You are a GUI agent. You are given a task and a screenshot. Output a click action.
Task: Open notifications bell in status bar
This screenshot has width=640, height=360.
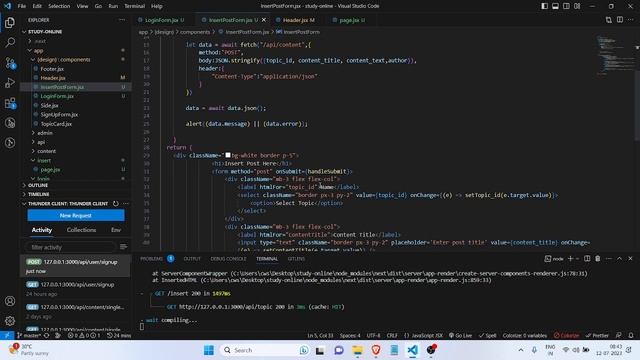click(x=631, y=336)
